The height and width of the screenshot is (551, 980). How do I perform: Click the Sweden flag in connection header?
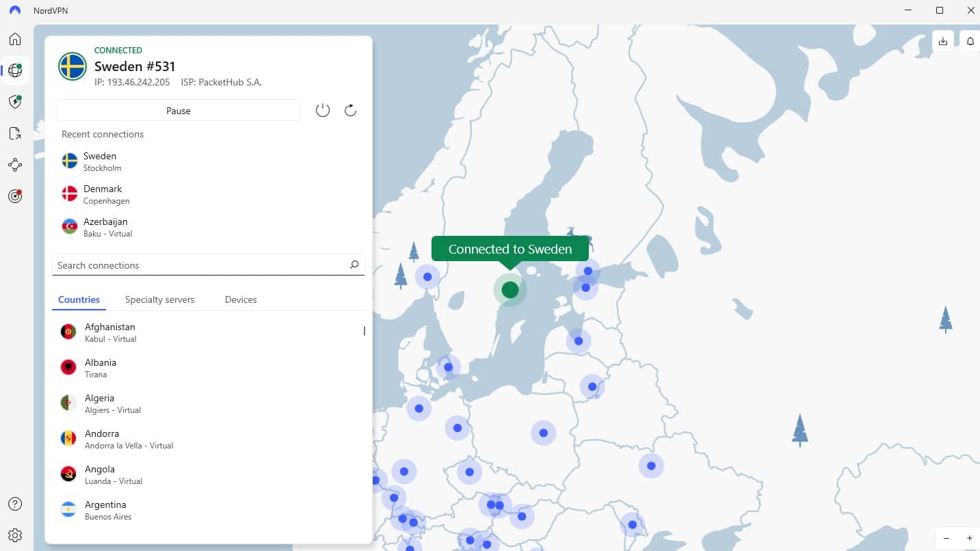[72, 66]
